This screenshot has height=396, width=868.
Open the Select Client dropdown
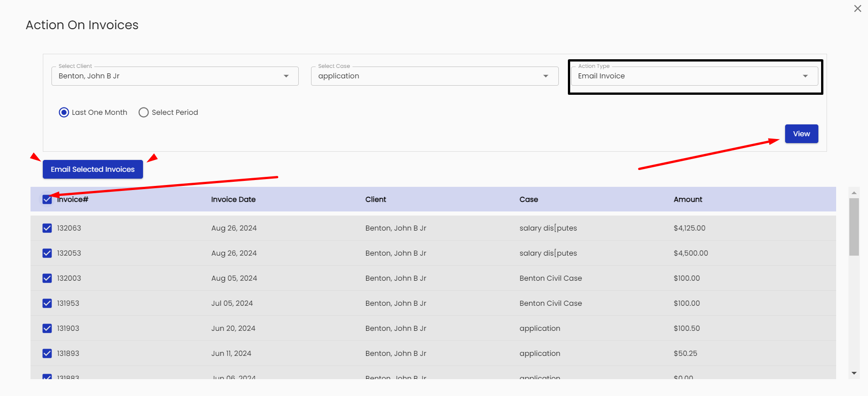(x=175, y=76)
